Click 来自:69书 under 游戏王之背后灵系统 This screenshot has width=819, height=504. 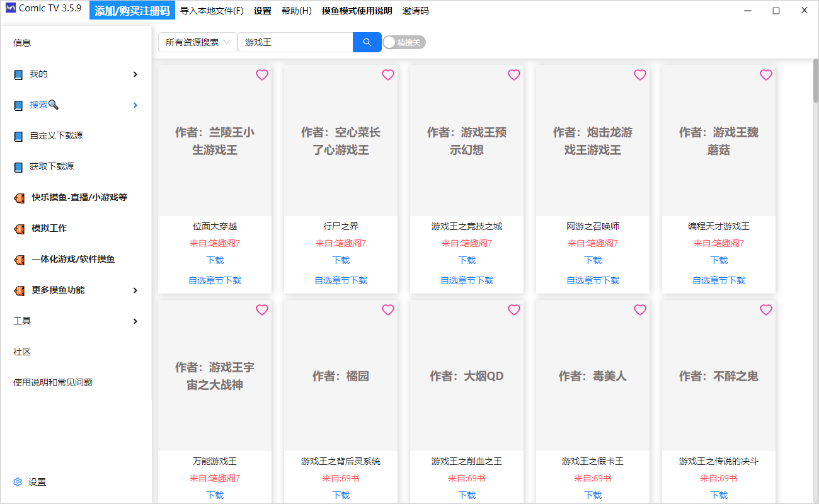pyautogui.click(x=341, y=478)
